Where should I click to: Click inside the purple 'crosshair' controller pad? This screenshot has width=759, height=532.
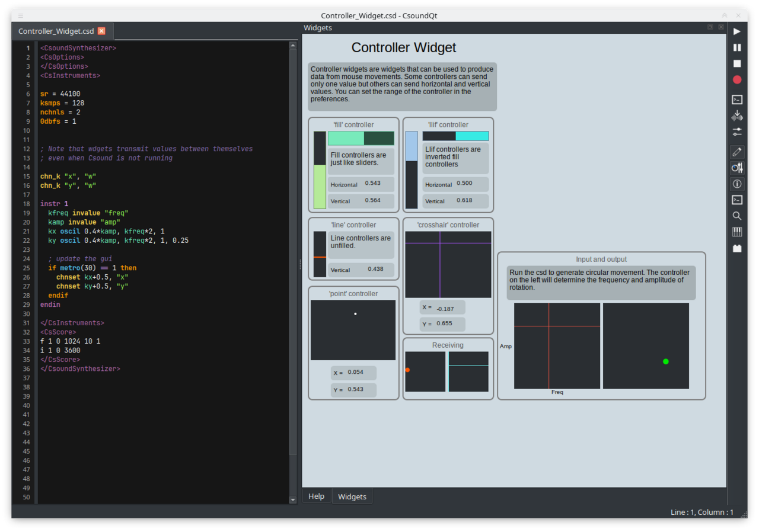coord(448,264)
